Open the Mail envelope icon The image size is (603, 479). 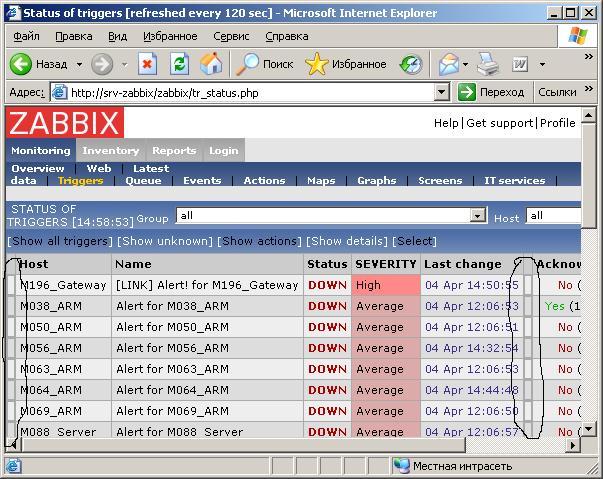449,64
